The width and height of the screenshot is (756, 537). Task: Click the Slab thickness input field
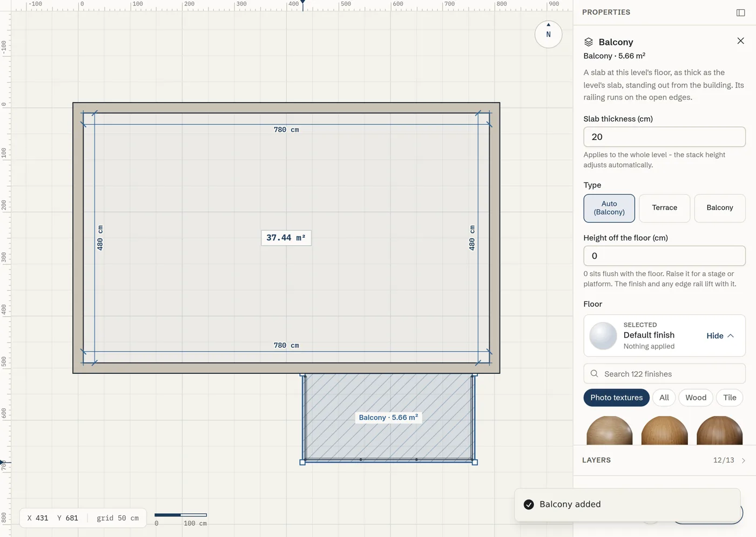coord(664,137)
